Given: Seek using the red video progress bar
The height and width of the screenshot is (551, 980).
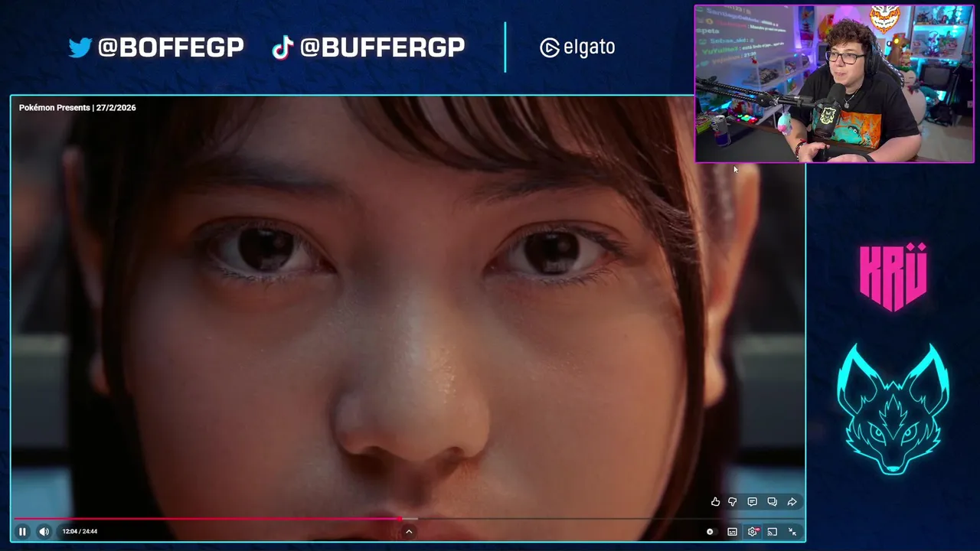Looking at the screenshot, I should pos(207,519).
